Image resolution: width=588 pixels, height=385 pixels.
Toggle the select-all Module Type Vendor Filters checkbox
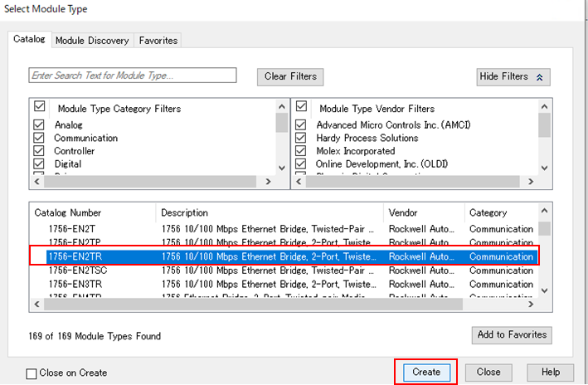(301, 107)
